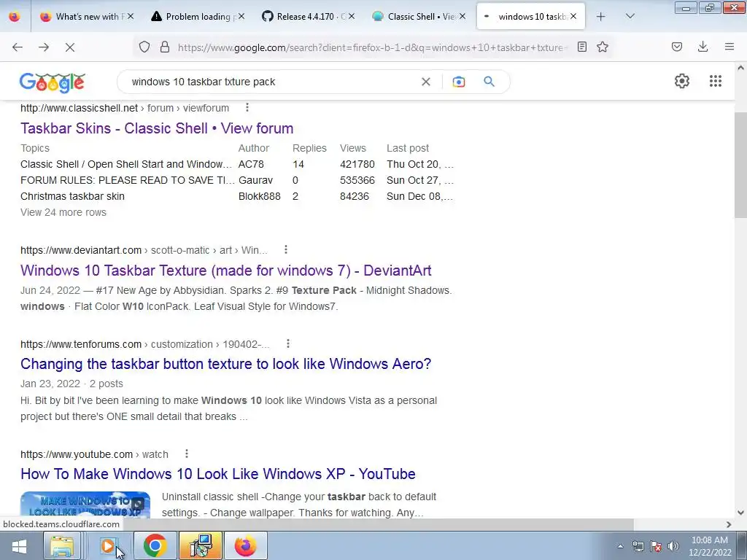Open volume control in system tray
Viewport: 747px width, 560px height.
pos(673,546)
